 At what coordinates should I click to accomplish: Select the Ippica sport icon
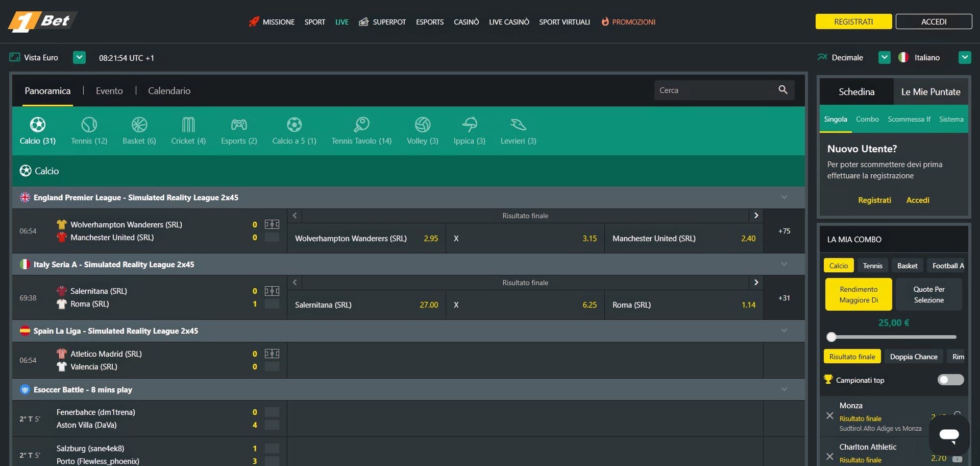(x=469, y=124)
